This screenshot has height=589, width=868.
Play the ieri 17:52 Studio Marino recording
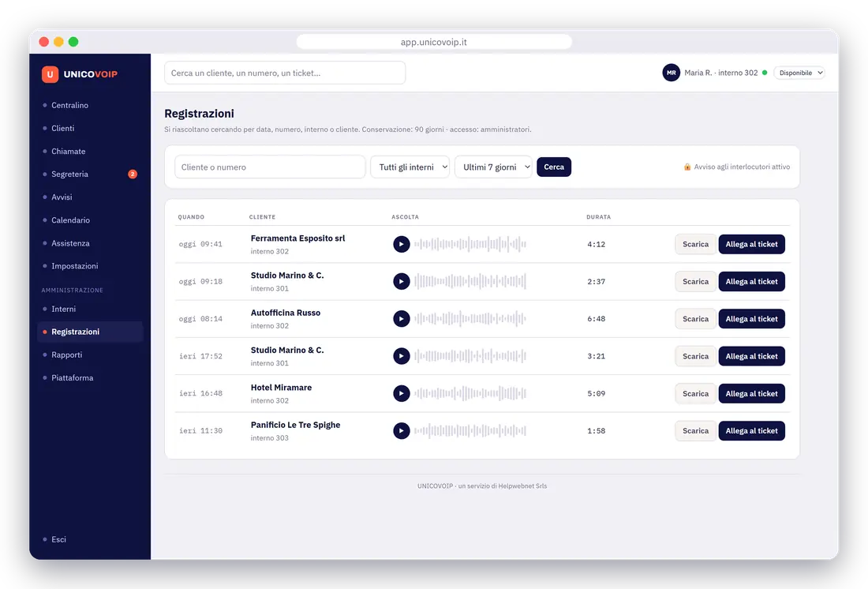402,356
